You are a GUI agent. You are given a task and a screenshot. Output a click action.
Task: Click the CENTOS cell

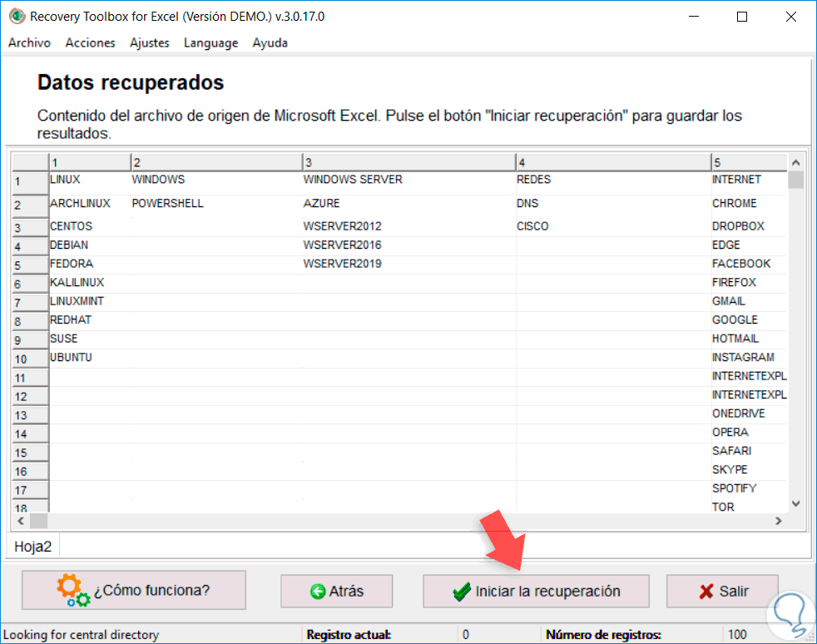(90, 226)
